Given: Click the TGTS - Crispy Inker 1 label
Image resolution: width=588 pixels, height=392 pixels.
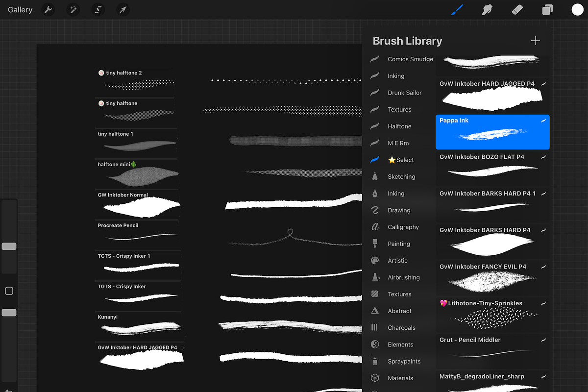Looking at the screenshot, I should pos(124,256).
